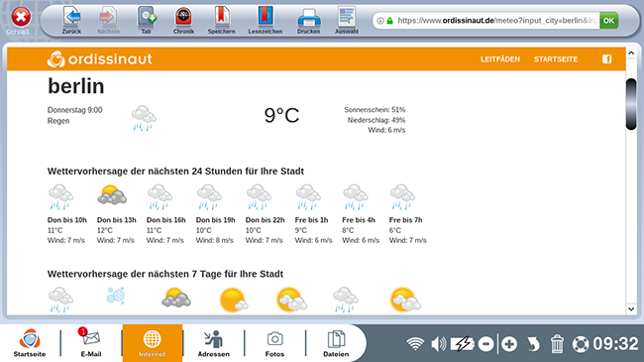Click the current rain weather icon
The image size is (644, 362).
tap(144, 118)
